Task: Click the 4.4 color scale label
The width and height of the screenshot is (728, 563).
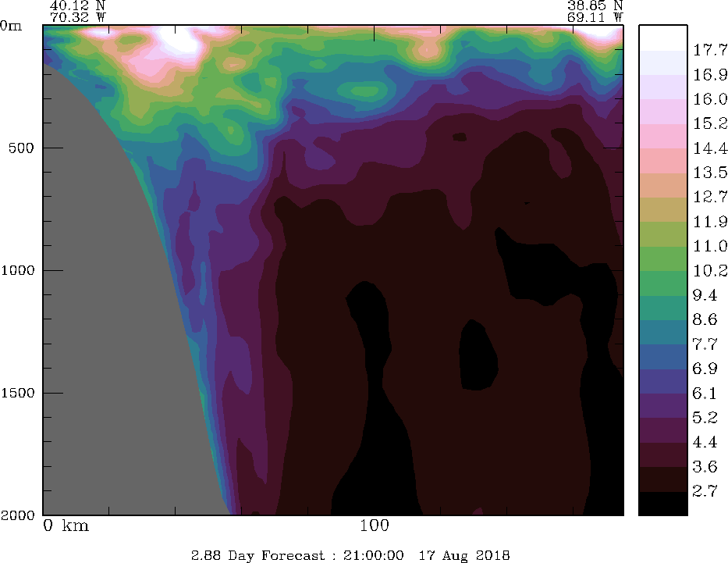Action: 705,442
